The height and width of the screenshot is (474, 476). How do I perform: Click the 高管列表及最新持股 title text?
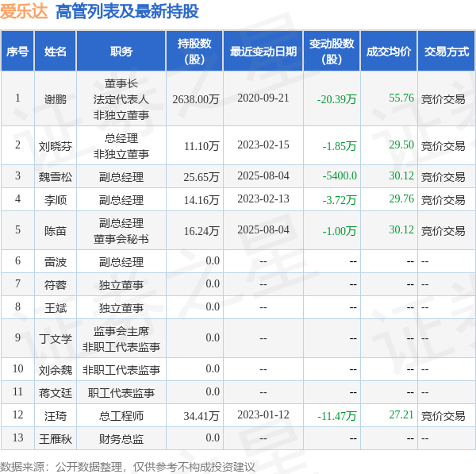tap(127, 12)
